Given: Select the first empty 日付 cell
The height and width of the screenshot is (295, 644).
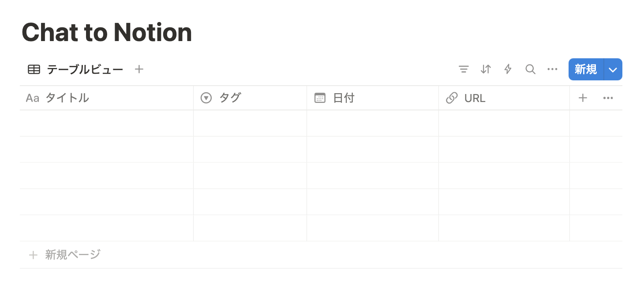Looking at the screenshot, I should pos(373,123).
